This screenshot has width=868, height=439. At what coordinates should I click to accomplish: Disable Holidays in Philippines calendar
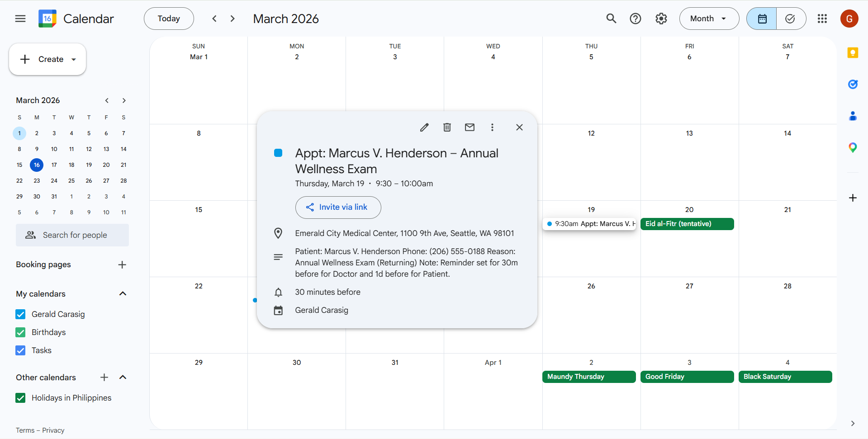[x=21, y=398]
